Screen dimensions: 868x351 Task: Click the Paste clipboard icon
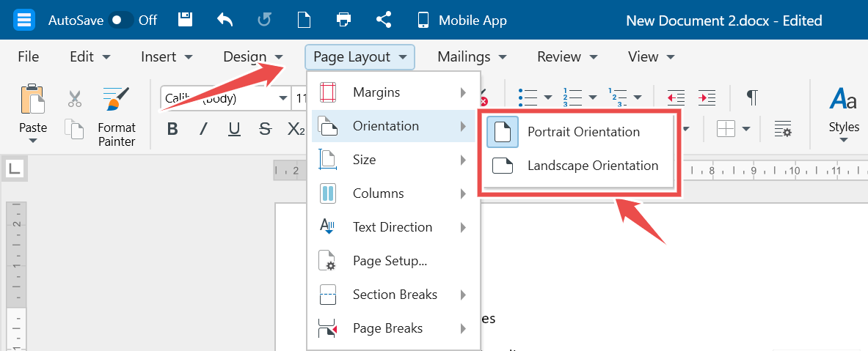pos(33,100)
